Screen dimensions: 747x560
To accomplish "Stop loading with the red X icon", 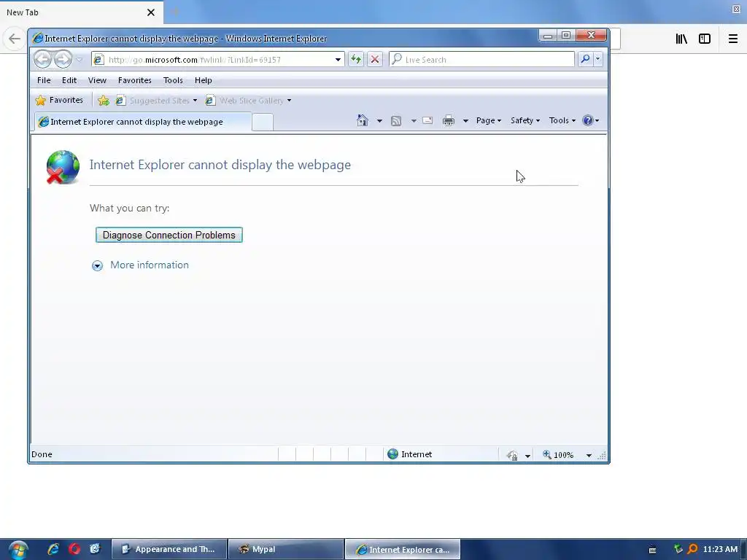I will [375, 60].
